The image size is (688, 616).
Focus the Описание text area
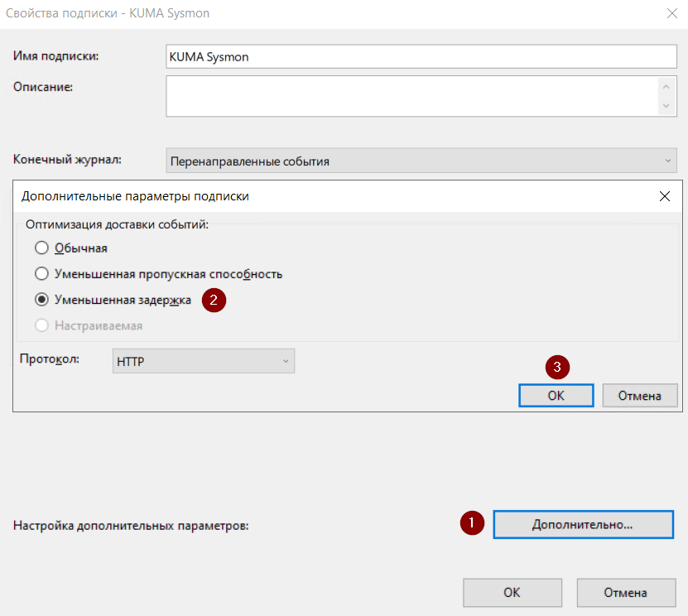pos(411,96)
